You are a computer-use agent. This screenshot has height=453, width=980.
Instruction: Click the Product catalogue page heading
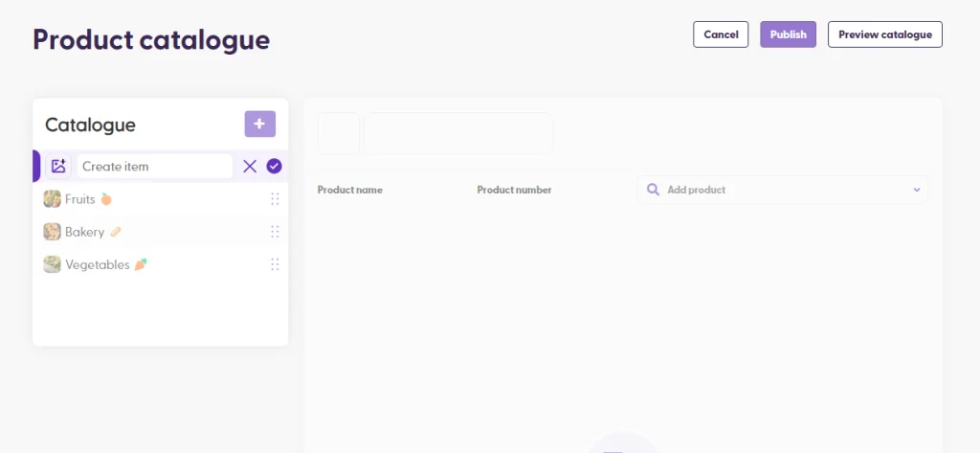(151, 39)
